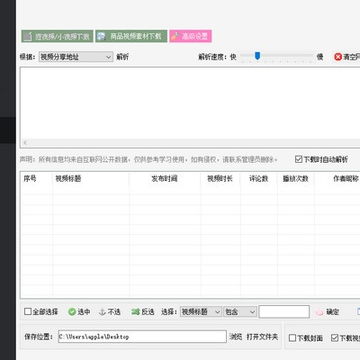The height and width of the screenshot is (360, 360).
Task: Click 浏览 to browse save folder
Action: tap(236, 337)
